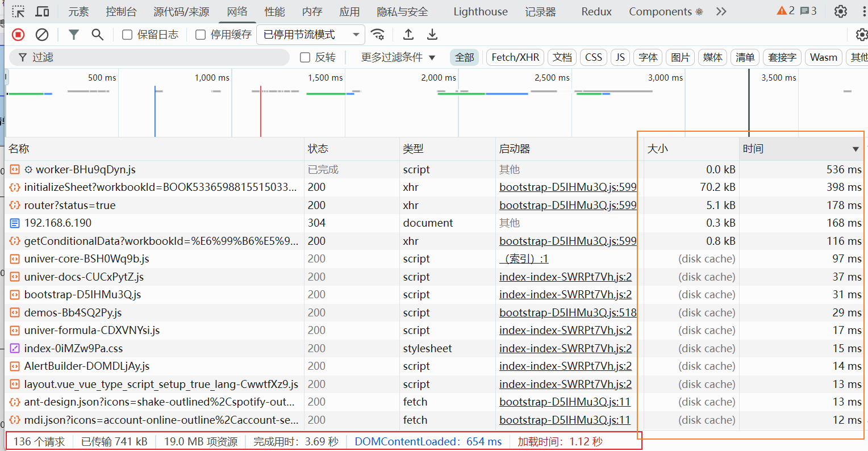Filter requests by 文档 type
This screenshot has width=868, height=451.
click(562, 57)
